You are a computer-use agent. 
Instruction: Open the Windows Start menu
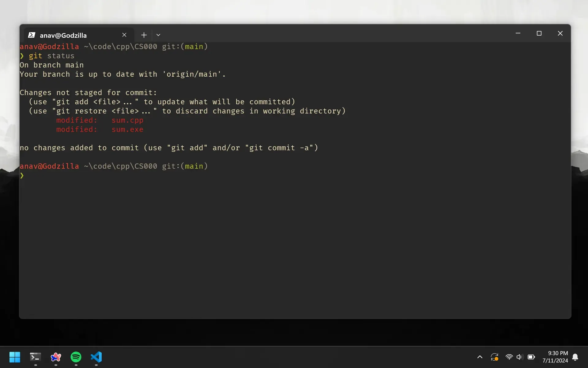(15, 357)
